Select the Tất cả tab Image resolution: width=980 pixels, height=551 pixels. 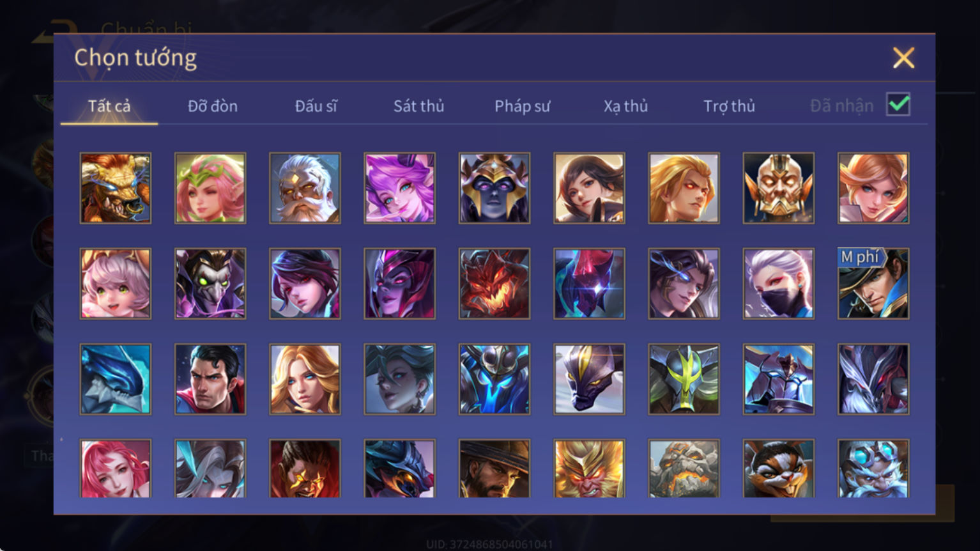coord(109,106)
